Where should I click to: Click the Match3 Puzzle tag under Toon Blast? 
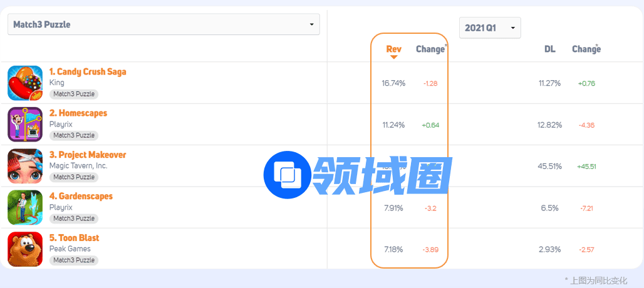74,260
